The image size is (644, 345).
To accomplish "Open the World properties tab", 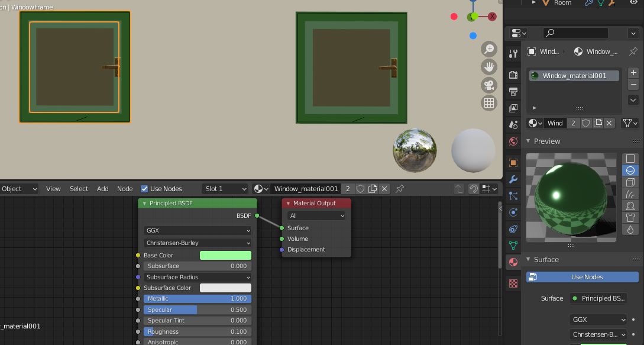I will 513,141.
